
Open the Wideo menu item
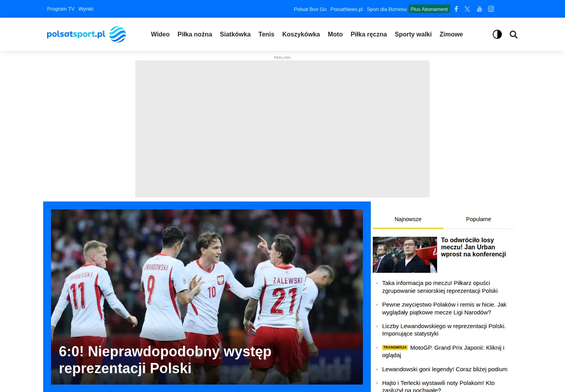pyautogui.click(x=160, y=34)
